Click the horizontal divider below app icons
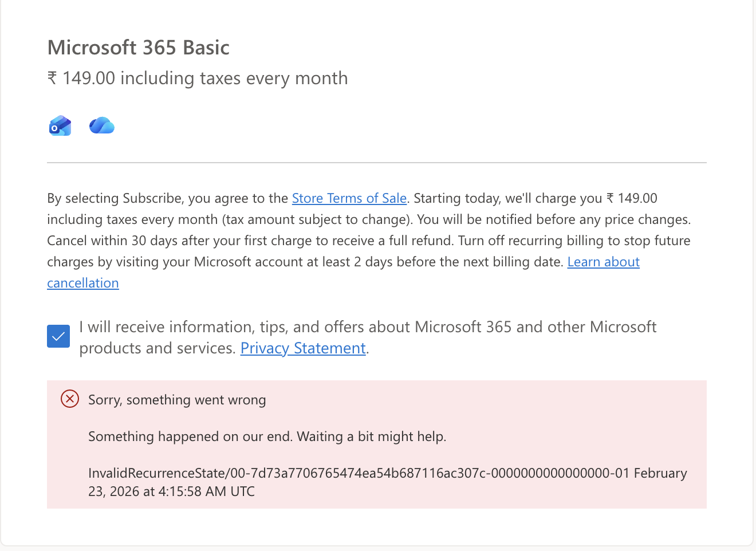 pyautogui.click(x=376, y=163)
